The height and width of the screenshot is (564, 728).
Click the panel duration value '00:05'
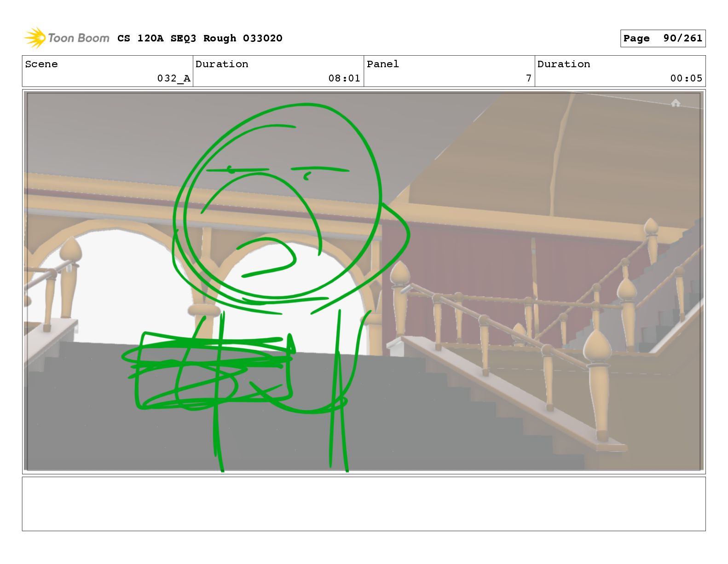pyautogui.click(x=686, y=78)
